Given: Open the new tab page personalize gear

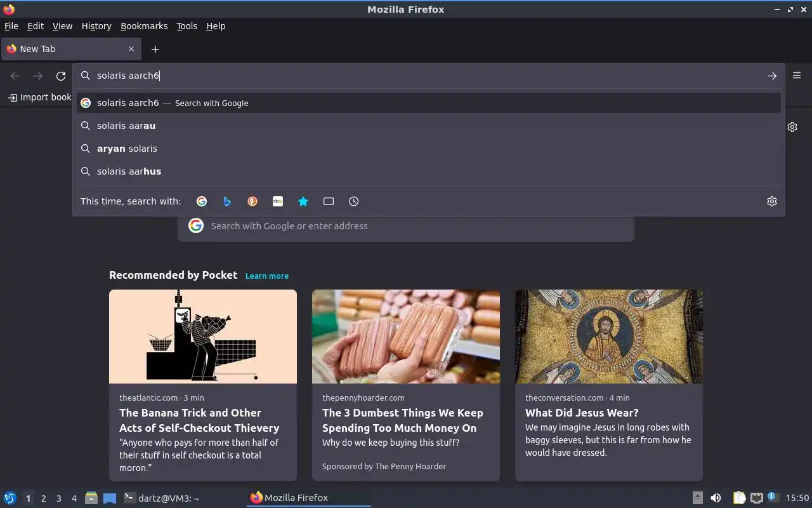Looking at the screenshot, I should 792,127.
